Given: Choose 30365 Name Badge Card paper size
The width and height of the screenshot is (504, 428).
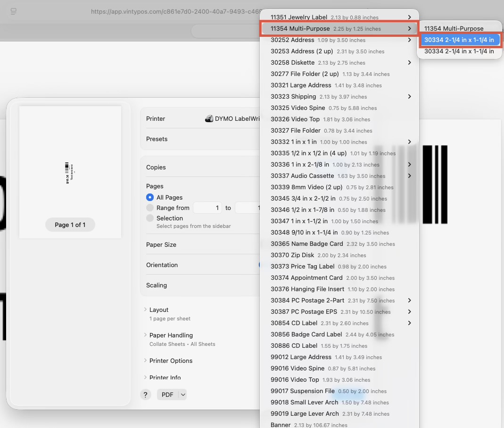Looking at the screenshot, I should [339, 243].
